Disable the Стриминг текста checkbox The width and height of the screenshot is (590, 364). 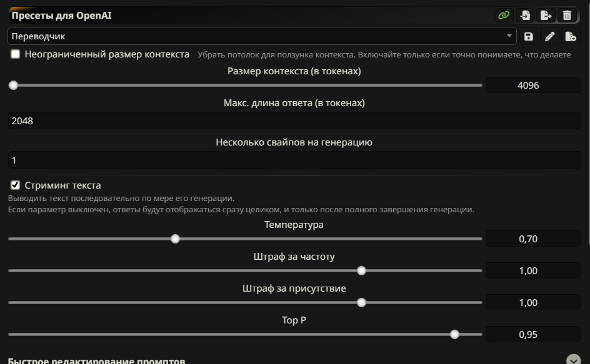16,185
